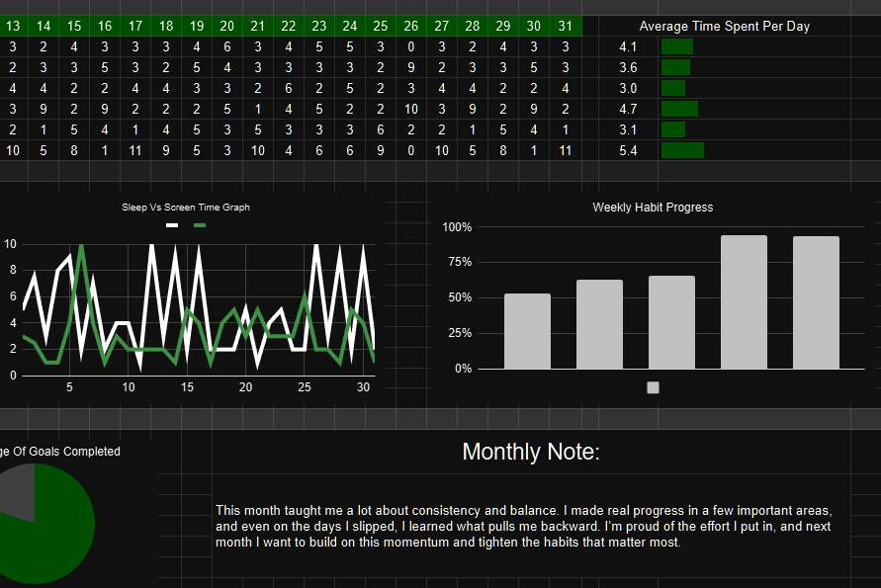Image resolution: width=881 pixels, height=588 pixels.
Task: Click the Sleep Vs Screen Time Graph title
Action: pos(186,208)
